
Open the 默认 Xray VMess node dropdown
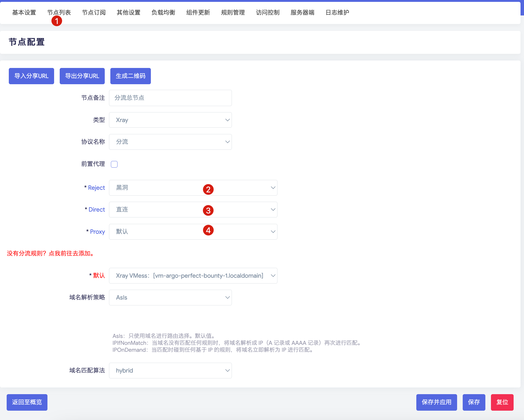(193, 276)
